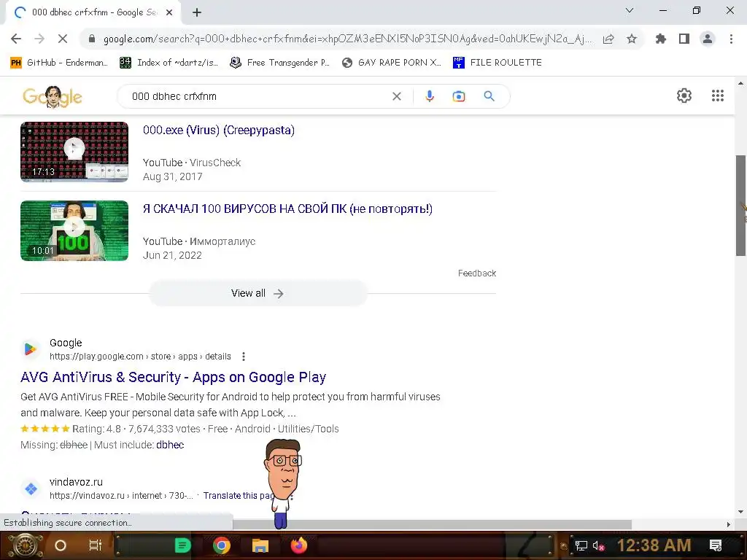Start voice search with the microphone
Image resolution: width=747 pixels, height=560 pixels.
coord(429,96)
